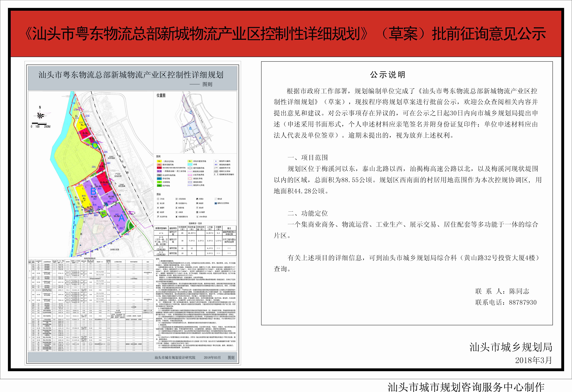Click the phone number 88787930

click(523, 302)
